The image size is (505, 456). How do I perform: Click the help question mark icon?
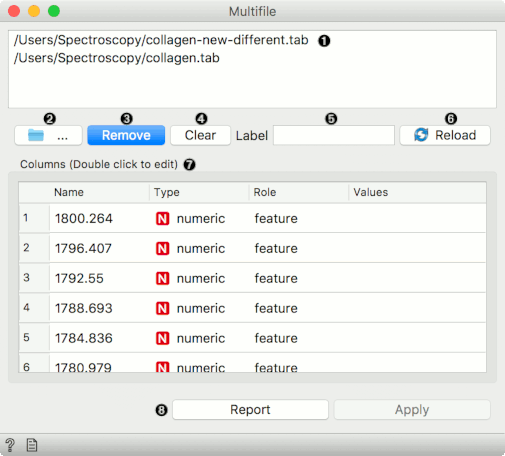10,445
